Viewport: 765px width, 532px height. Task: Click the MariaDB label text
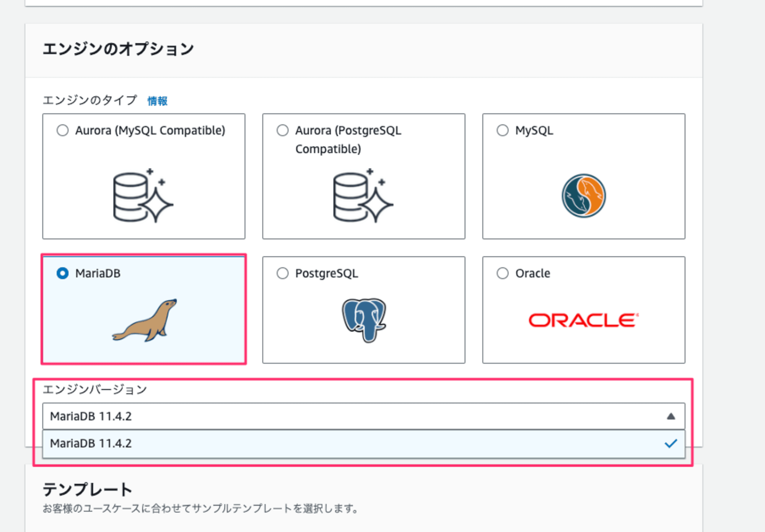pos(98,273)
